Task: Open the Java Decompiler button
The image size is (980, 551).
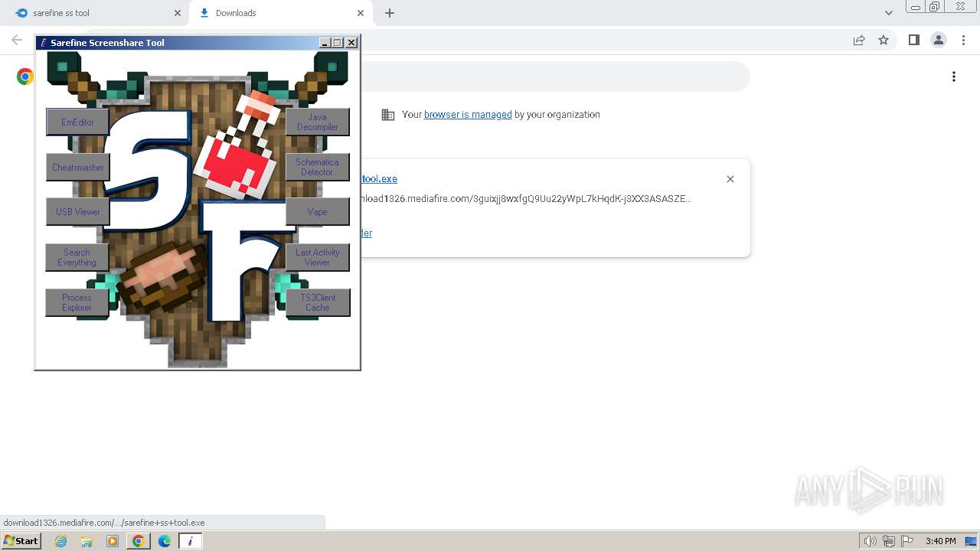Action: [x=318, y=122]
